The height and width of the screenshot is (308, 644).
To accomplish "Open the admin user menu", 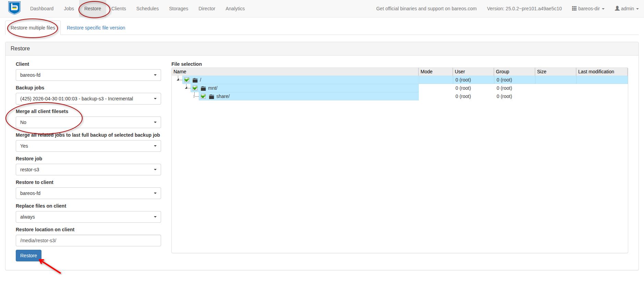I will (x=627, y=9).
